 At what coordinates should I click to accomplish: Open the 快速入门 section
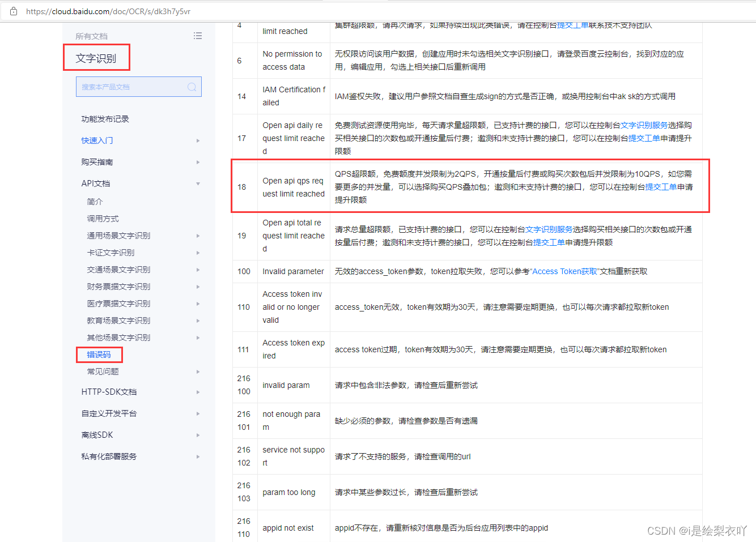tap(97, 140)
